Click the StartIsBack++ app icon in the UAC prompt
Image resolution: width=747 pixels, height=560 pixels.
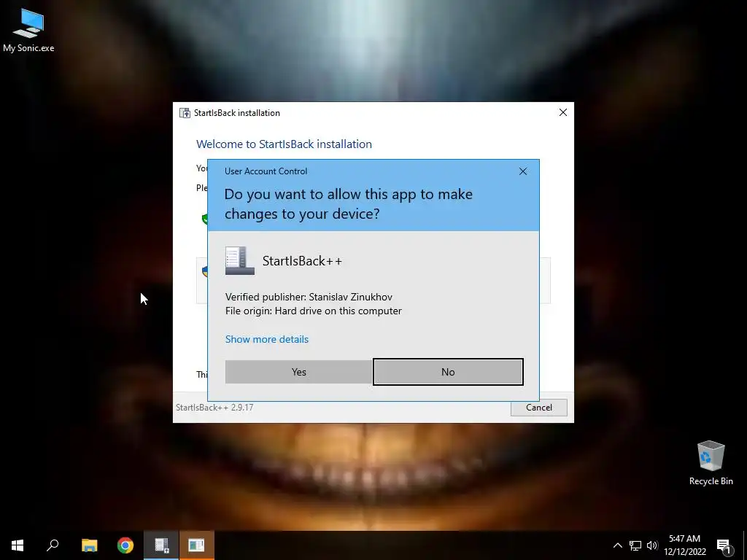pyautogui.click(x=239, y=261)
